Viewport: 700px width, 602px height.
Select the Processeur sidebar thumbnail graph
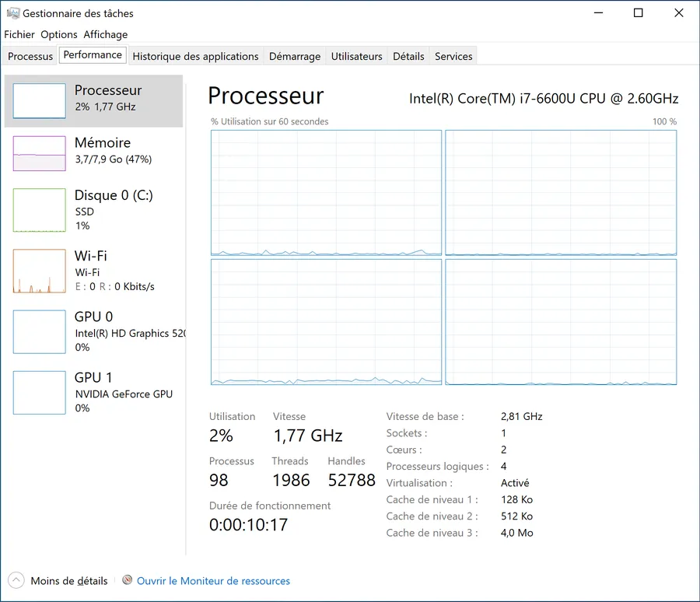(40, 101)
